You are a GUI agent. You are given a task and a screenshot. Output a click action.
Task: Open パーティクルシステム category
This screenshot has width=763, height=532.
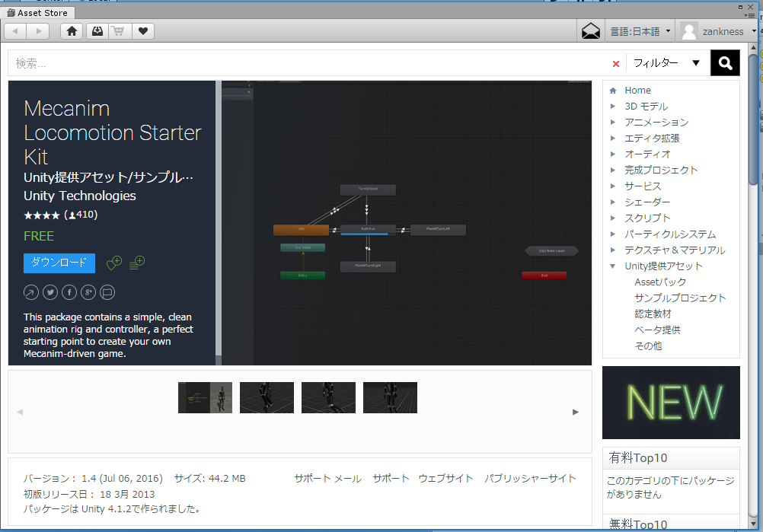(670, 234)
